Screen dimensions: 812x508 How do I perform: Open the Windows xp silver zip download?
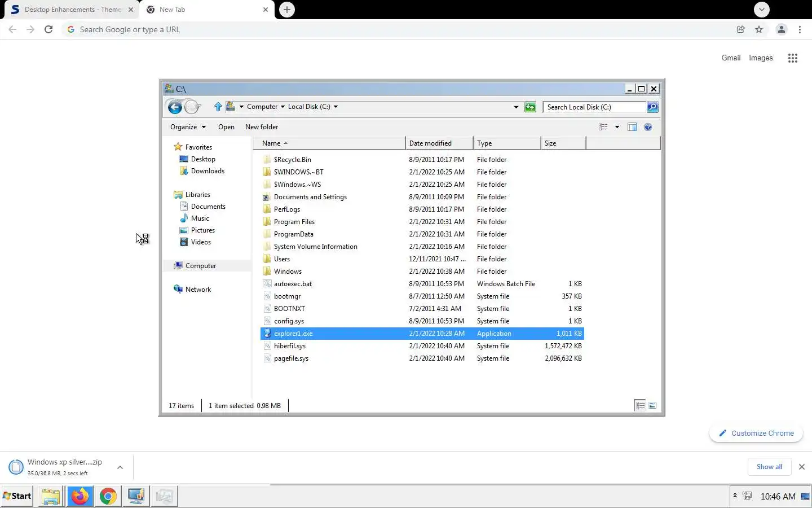pyautogui.click(x=64, y=467)
